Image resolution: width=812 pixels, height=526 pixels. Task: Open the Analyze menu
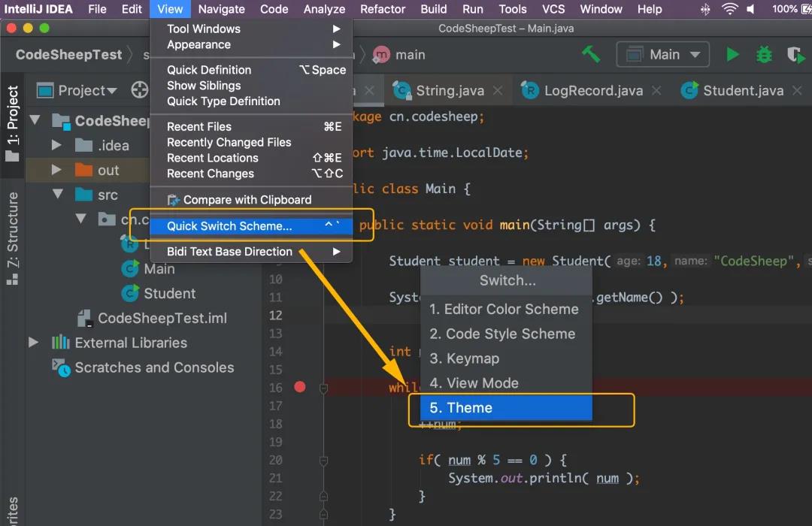click(324, 9)
